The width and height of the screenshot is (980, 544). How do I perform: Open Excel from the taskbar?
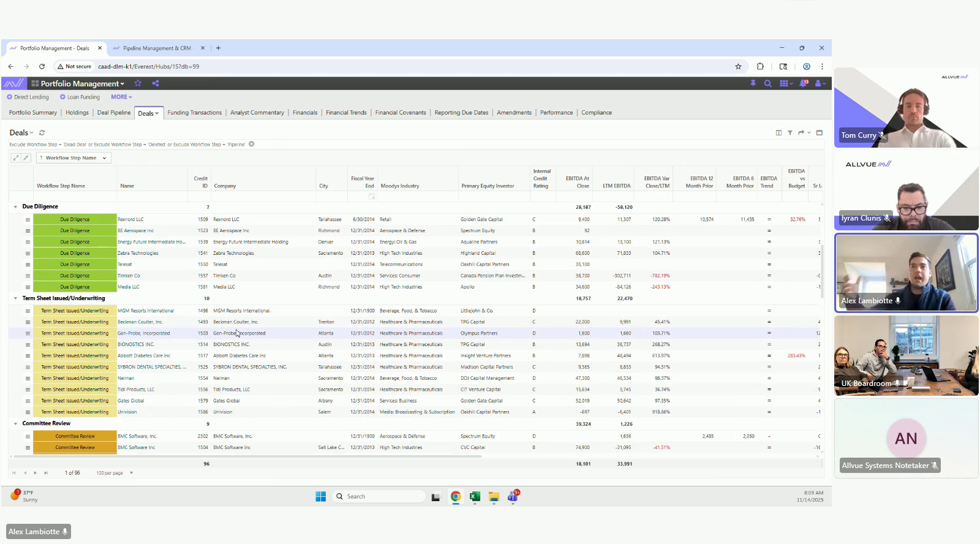coord(475,497)
